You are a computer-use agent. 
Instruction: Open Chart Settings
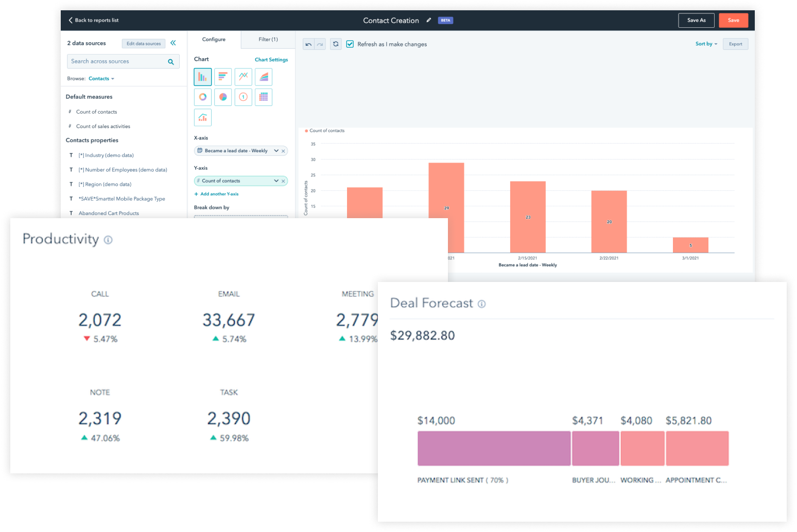(271, 59)
